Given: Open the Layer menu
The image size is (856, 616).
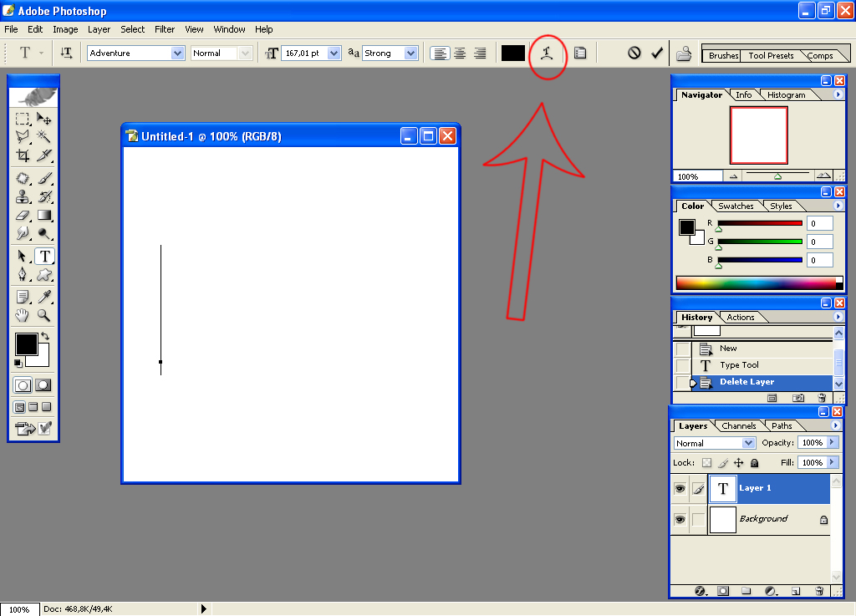Looking at the screenshot, I should click(x=99, y=29).
